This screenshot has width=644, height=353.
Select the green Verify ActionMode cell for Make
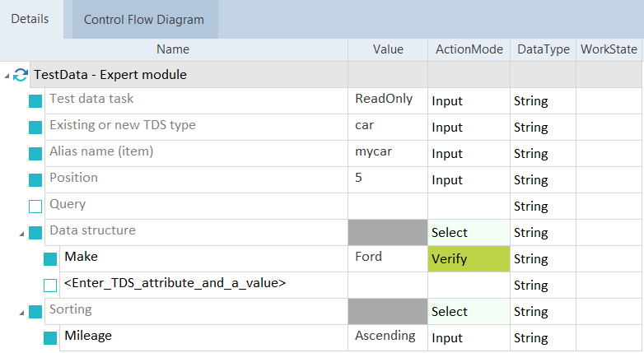point(469,259)
